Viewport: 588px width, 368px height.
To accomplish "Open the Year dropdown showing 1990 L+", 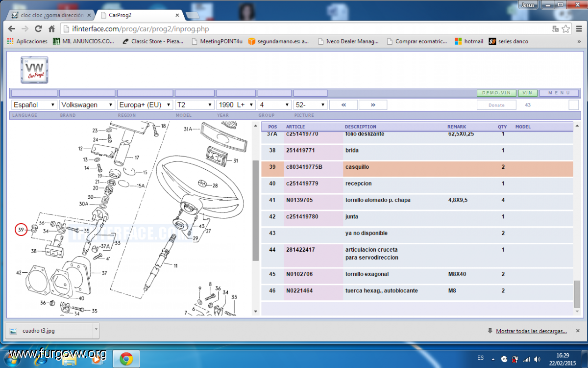I will [236, 105].
